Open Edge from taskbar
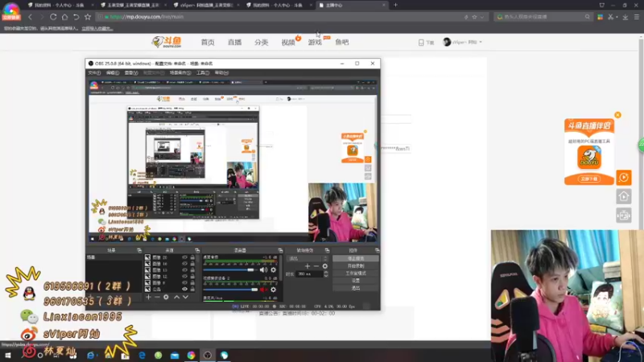This screenshot has width=644, height=362. point(142,356)
